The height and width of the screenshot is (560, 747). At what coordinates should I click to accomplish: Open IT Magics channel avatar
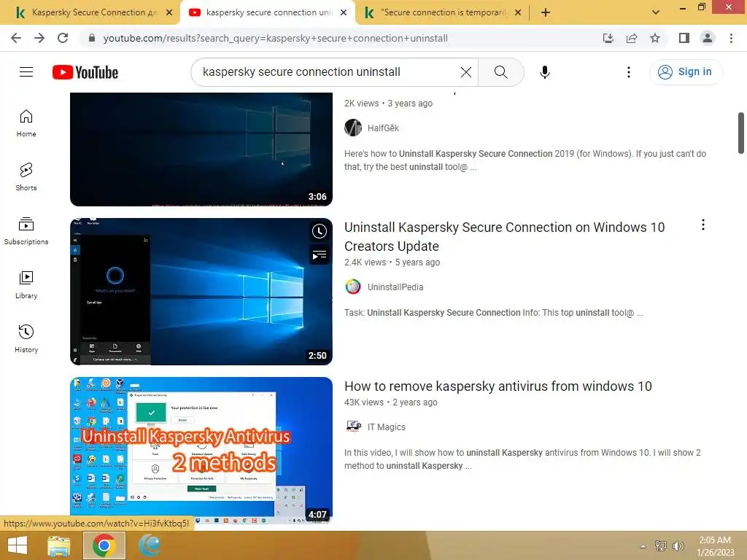pyautogui.click(x=353, y=427)
